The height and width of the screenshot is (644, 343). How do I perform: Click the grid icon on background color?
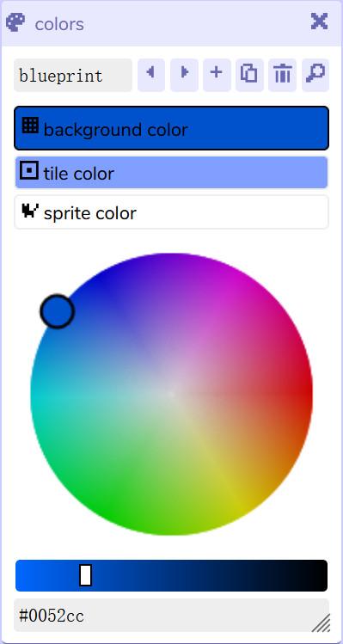30,126
